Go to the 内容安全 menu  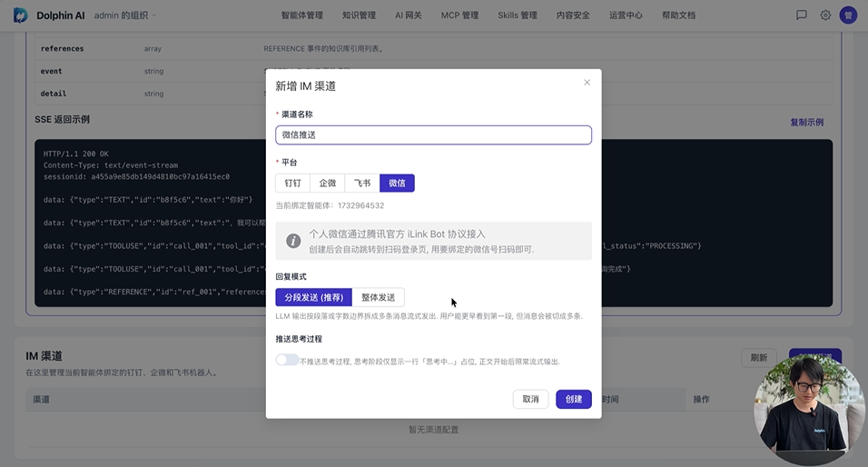(x=573, y=15)
